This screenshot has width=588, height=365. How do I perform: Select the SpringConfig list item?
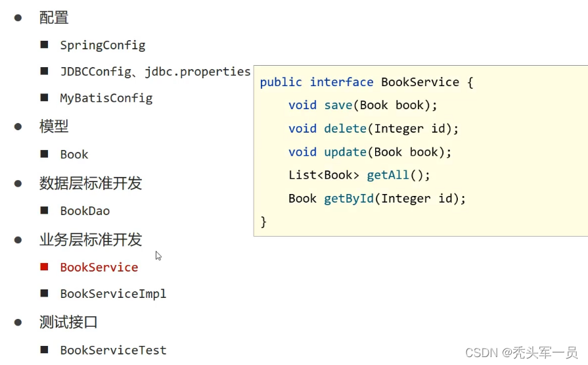102,45
